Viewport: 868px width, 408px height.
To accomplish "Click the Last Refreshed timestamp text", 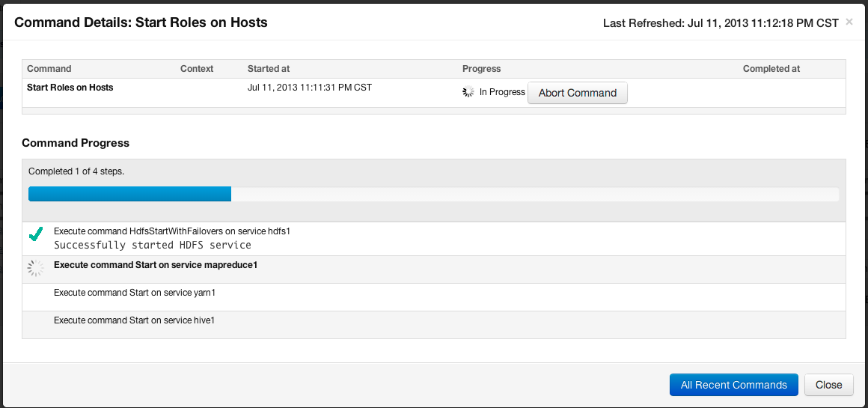I will [721, 22].
